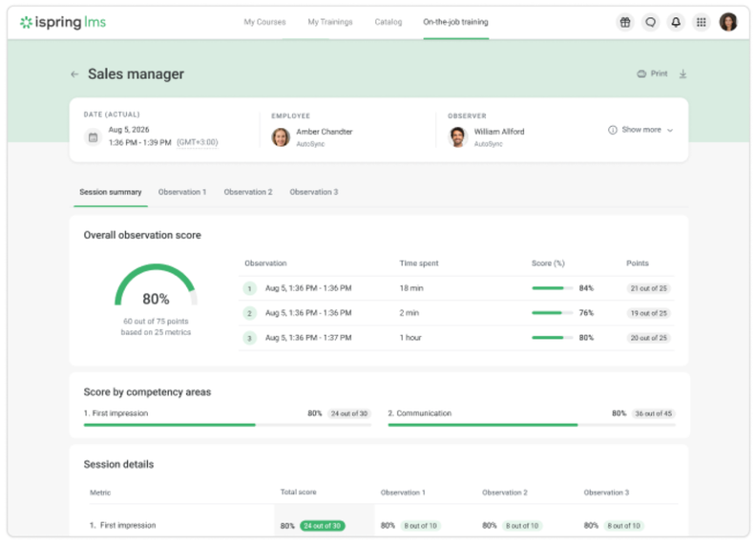Click the 84% score progress bar
The image size is (756, 545).
[552, 288]
